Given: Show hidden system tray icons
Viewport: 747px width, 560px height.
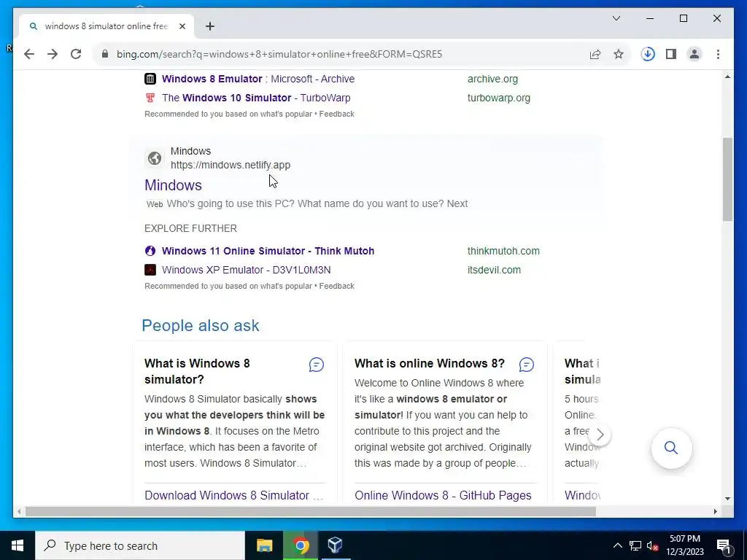Looking at the screenshot, I should (x=617, y=545).
